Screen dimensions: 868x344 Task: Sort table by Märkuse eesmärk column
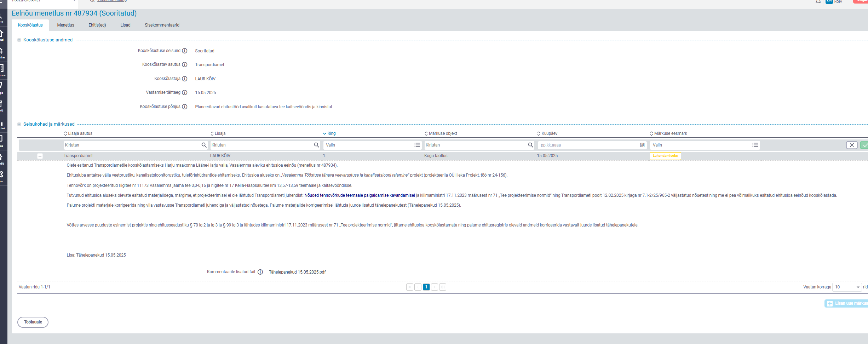(x=668, y=133)
